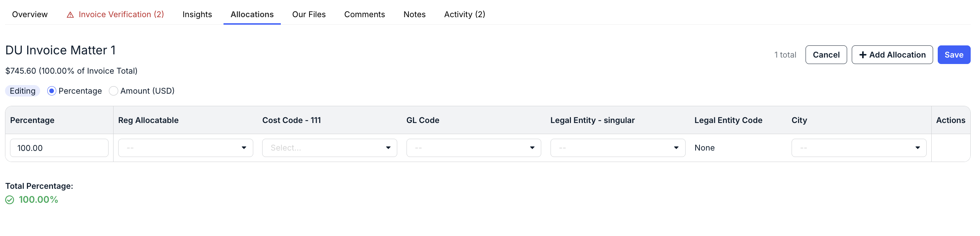
Task: Cancel editing allocations
Action: tap(826, 55)
